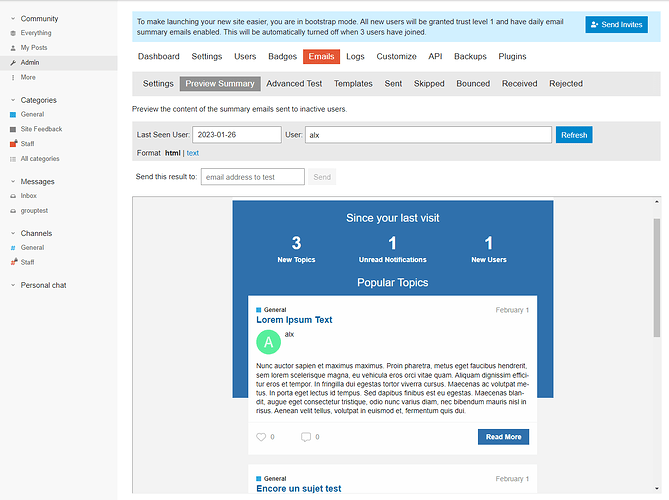Open the General chat channel
The height and width of the screenshot is (500, 669).
coord(32,247)
